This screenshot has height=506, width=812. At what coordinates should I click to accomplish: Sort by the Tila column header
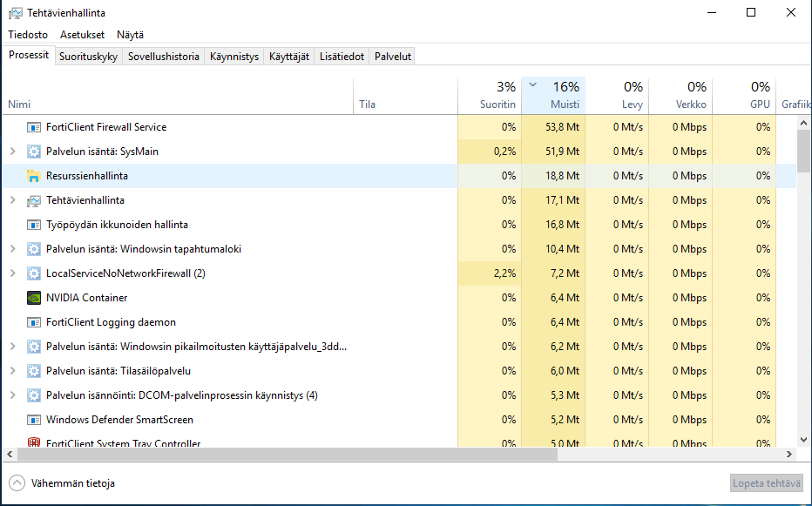click(405, 97)
